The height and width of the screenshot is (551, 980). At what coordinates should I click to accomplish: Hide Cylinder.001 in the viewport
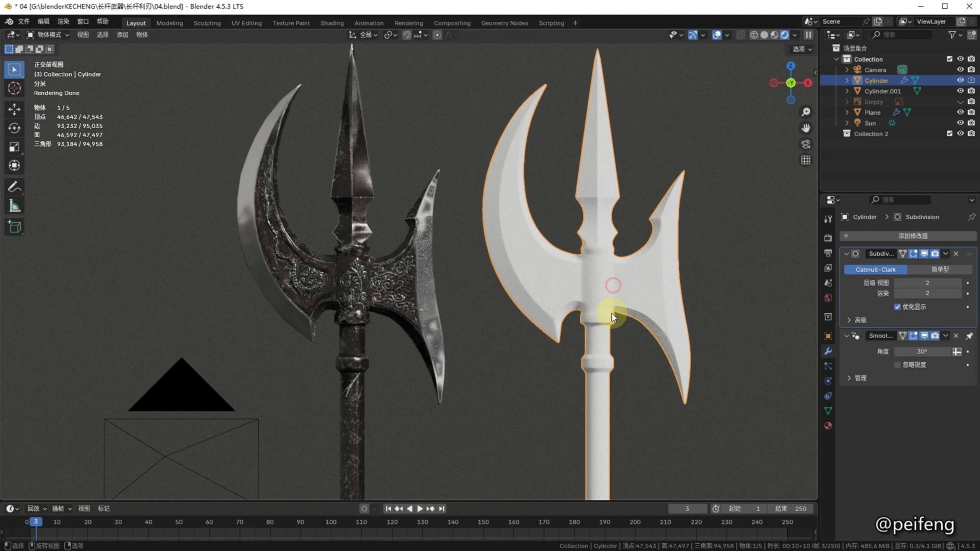click(x=960, y=91)
